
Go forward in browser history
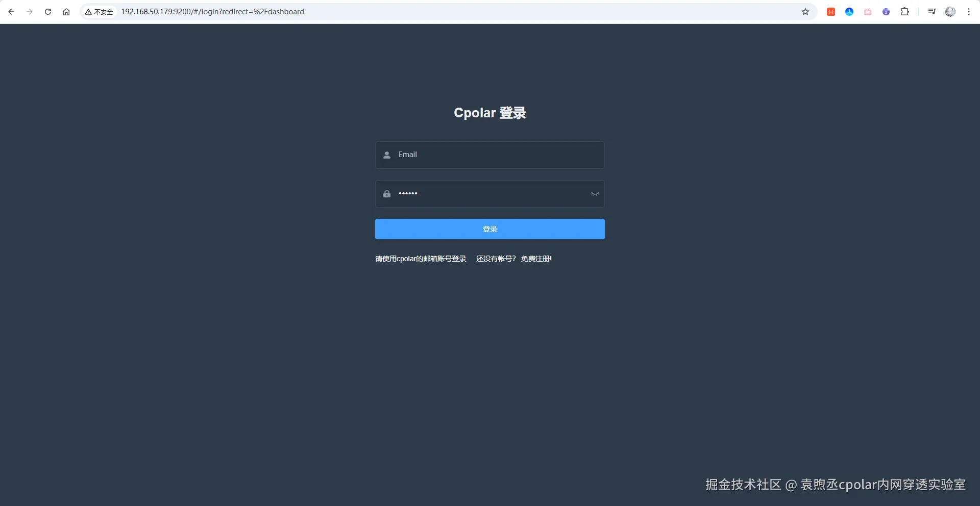30,12
